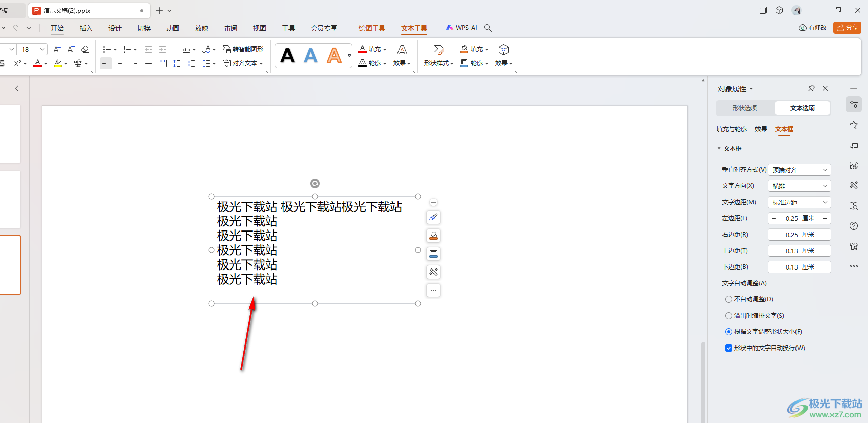Image resolution: width=868 pixels, height=423 pixels.
Task: Apply numbered list icon
Action: tap(127, 49)
